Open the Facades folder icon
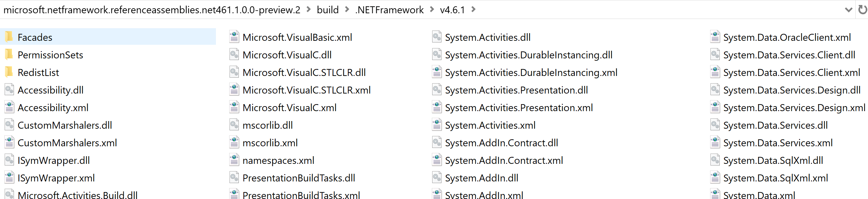868x199 pixels. (9, 37)
